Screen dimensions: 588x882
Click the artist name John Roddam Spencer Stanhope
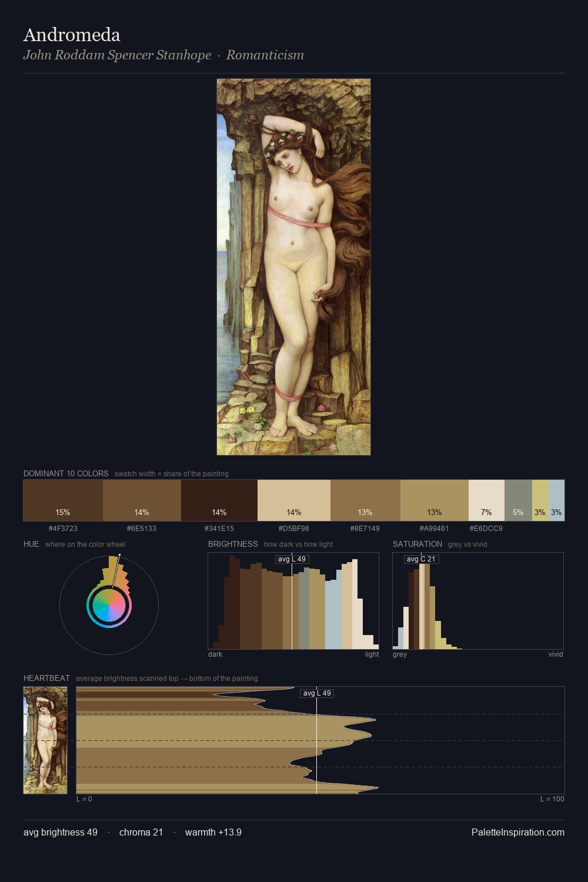[117, 55]
